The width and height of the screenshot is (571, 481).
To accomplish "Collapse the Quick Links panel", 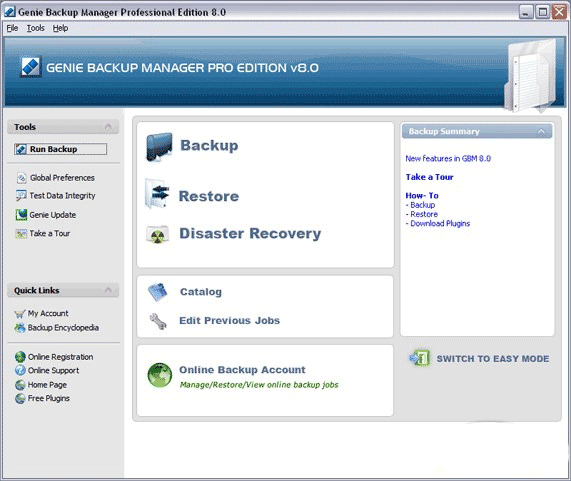I will 108,290.
